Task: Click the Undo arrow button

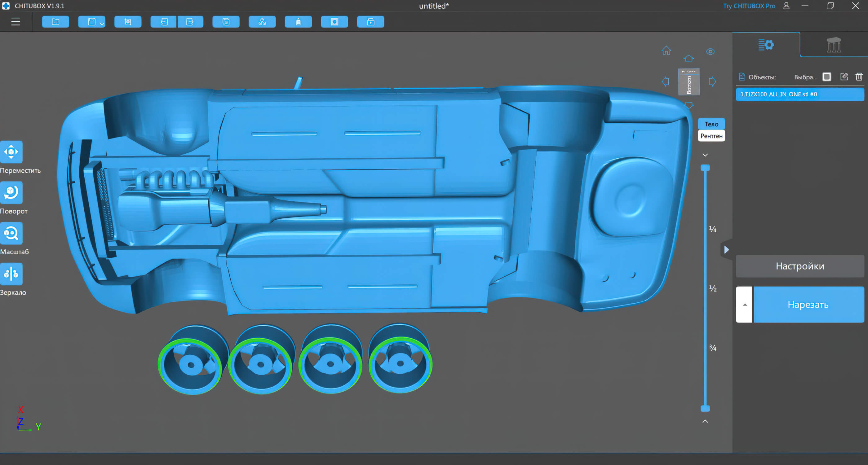Action: tap(164, 22)
